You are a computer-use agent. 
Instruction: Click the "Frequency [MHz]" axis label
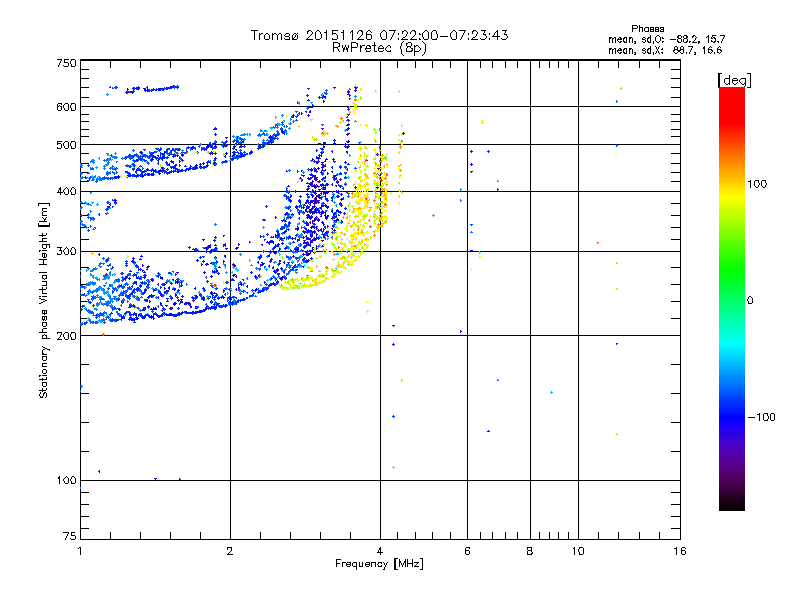point(379,564)
